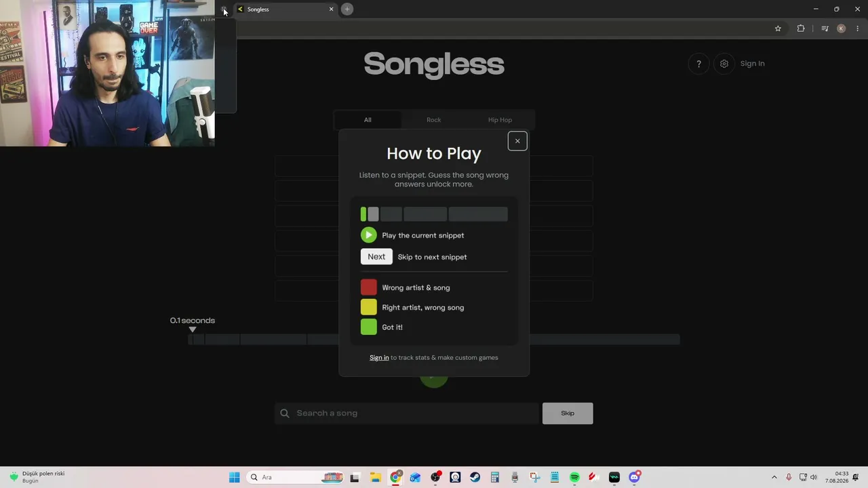Image resolution: width=868 pixels, height=488 pixels.
Task: Open the taskbar clock and date
Action: tap(837, 477)
